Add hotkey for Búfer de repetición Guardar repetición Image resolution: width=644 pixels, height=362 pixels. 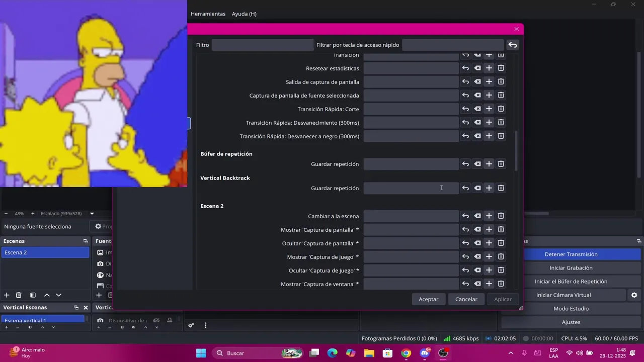489,164
